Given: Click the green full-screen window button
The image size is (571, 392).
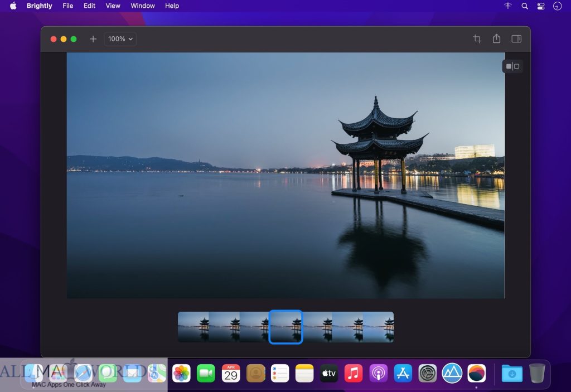Looking at the screenshot, I should 74,39.
